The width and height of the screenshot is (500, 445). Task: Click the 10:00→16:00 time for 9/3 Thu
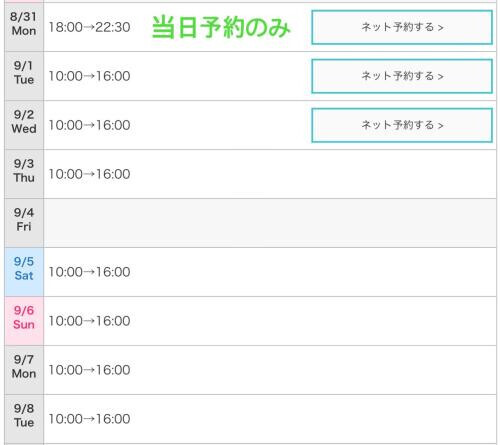(x=89, y=174)
